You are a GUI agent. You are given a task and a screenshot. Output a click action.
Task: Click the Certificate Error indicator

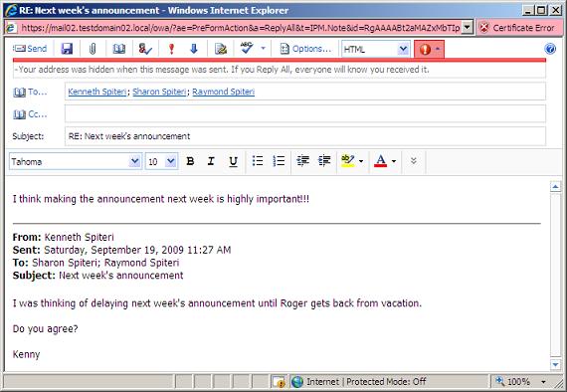point(519,28)
